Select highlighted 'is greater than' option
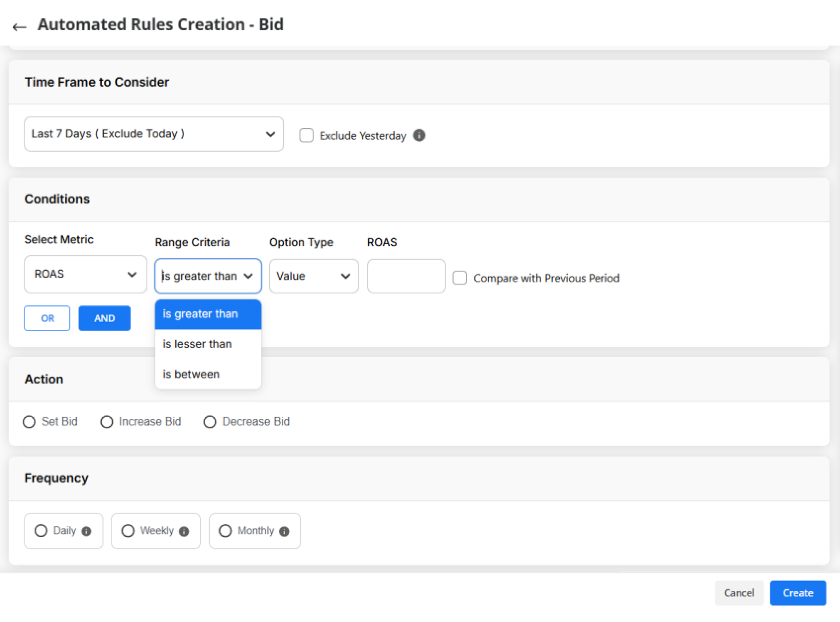The width and height of the screenshot is (840, 622). [200, 314]
